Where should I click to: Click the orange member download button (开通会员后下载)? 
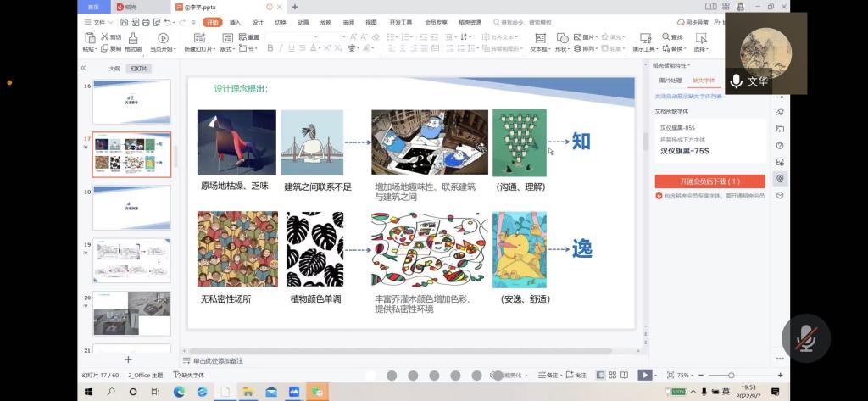(x=709, y=181)
